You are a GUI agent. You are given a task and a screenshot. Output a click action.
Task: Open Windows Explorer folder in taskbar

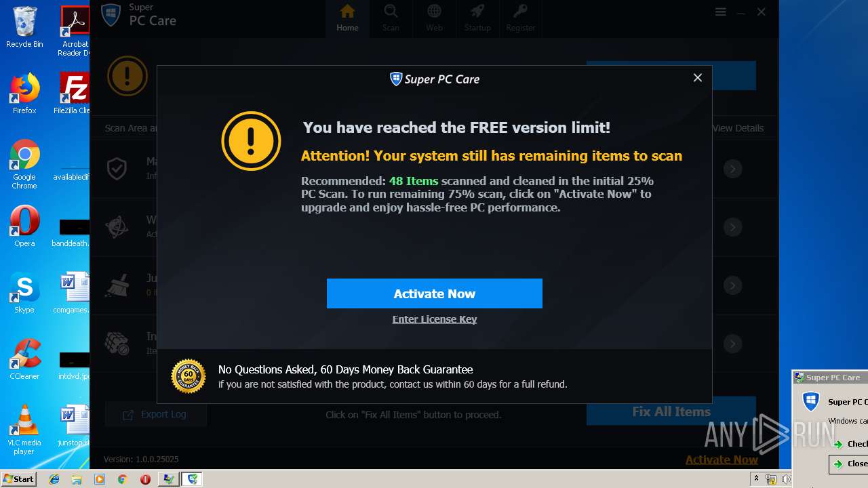coord(77,479)
